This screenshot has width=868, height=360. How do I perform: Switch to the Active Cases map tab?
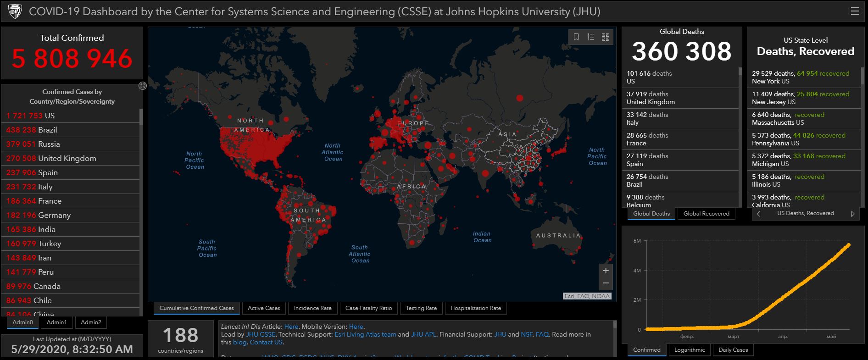click(x=264, y=308)
